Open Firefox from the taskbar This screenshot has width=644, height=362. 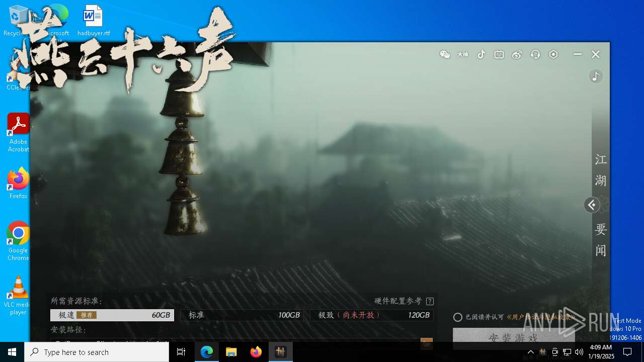click(256, 352)
